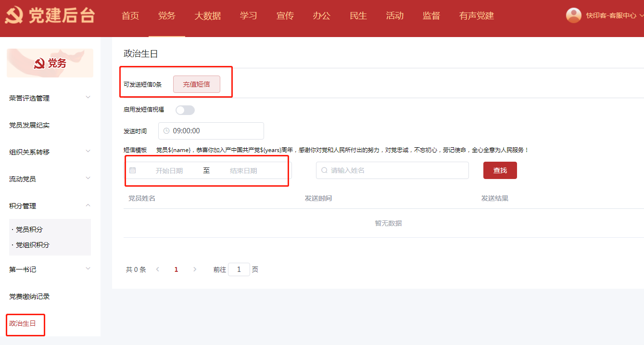This screenshot has height=345, width=644.
Task: Click the calendar icon in date range
Action: (x=133, y=170)
